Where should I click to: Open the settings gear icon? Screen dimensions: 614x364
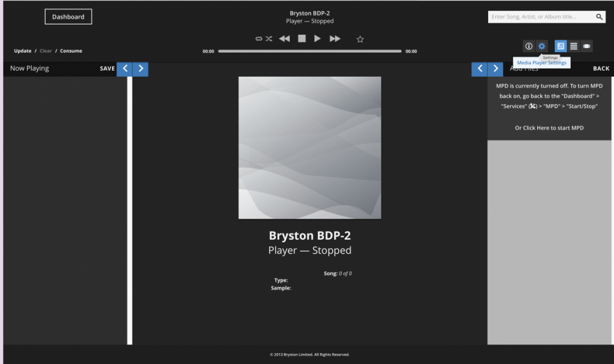[x=541, y=46]
